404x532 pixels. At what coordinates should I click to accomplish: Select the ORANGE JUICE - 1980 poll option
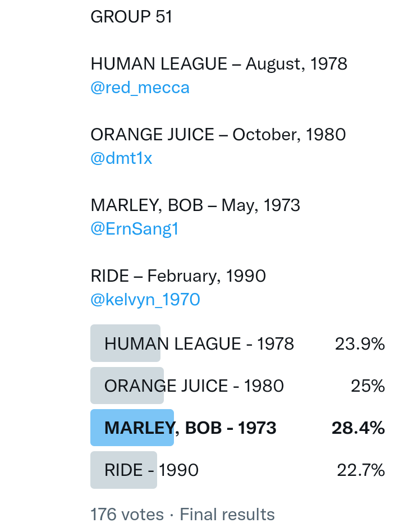click(194, 386)
